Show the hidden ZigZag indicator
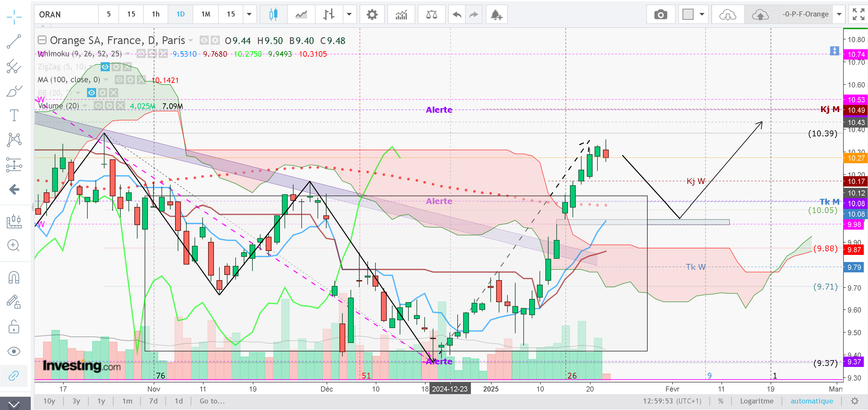 coord(105,67)
